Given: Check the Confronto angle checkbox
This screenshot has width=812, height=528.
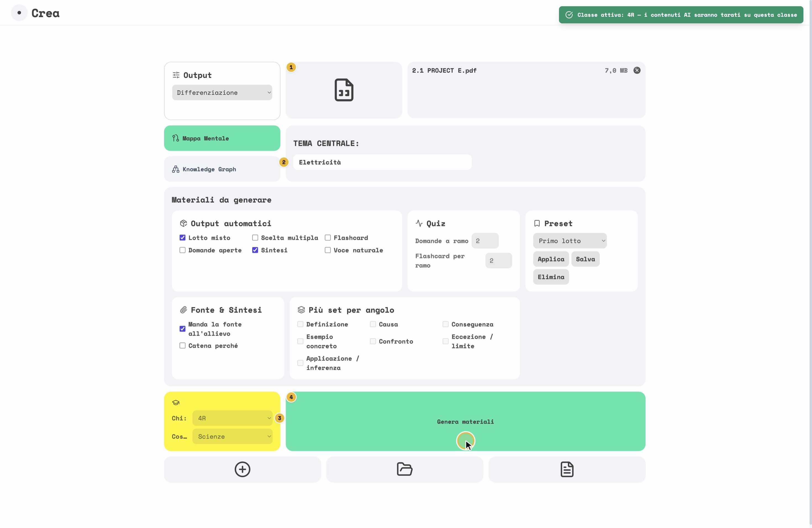Looking at the screenshot, I should tap(373, 341).
